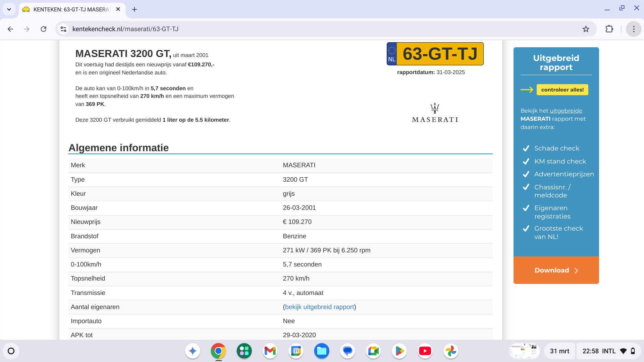Image resolution: width=644 pixels, height=362 pixels.
Task: Bookmark this page with the star icon
Action: pos(586,29)
